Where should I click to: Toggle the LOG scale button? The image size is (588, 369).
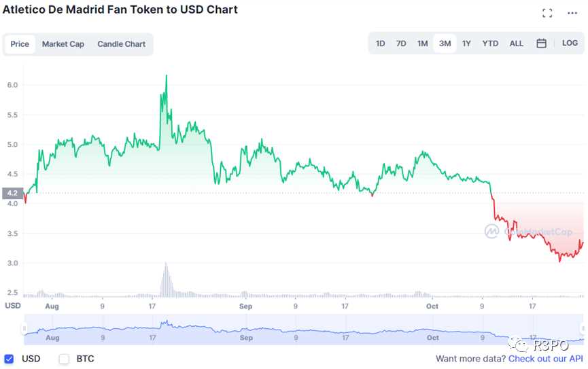[570, 43]
